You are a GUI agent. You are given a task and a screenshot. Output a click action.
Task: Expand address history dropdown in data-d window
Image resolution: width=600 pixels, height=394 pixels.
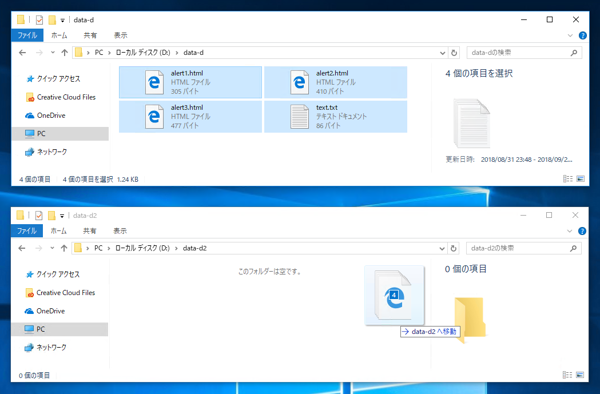click(x=442, y=53)
